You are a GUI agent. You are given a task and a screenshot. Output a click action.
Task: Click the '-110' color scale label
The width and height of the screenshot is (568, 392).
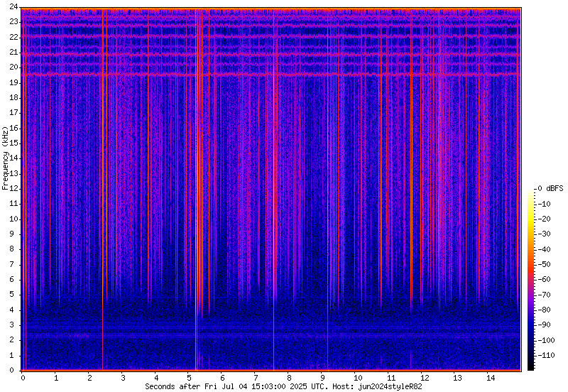(545, 355)
